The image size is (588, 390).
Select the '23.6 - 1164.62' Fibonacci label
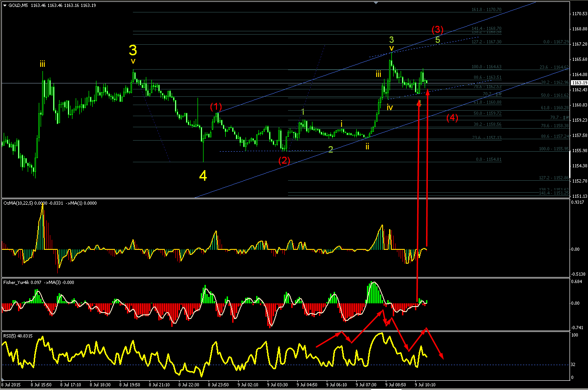click(x=554, y=67)
